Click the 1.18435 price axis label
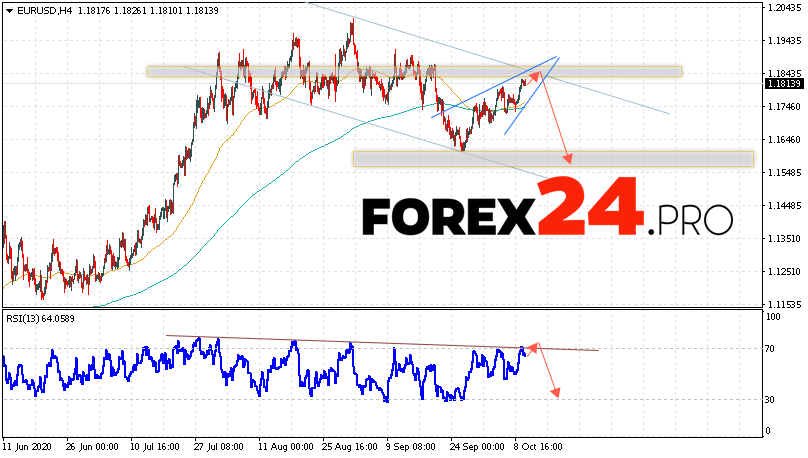 (784, 74)
